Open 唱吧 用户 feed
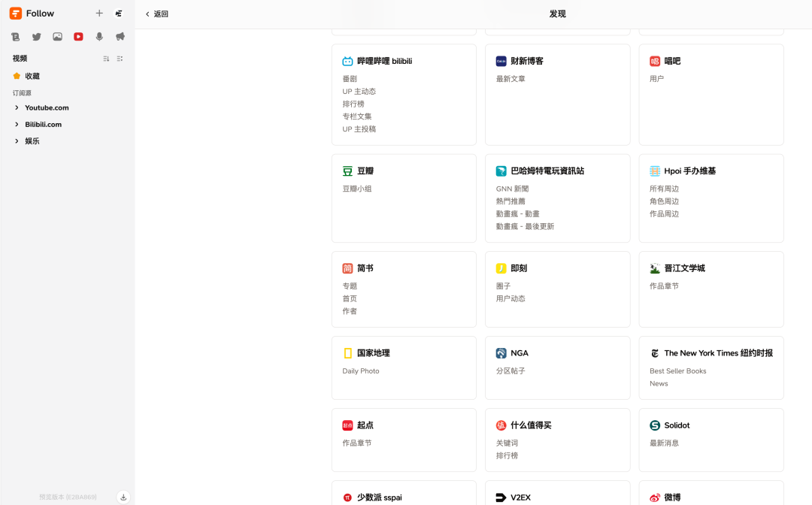The width and height of the screenshot is (812, 505). (656, 79)
